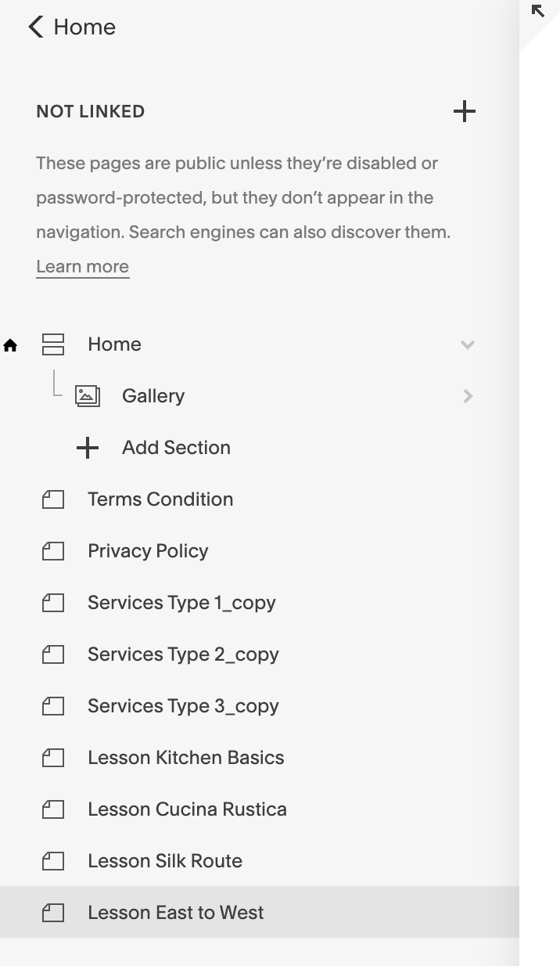Open the Services Type 3_copy page

point(182,705)
